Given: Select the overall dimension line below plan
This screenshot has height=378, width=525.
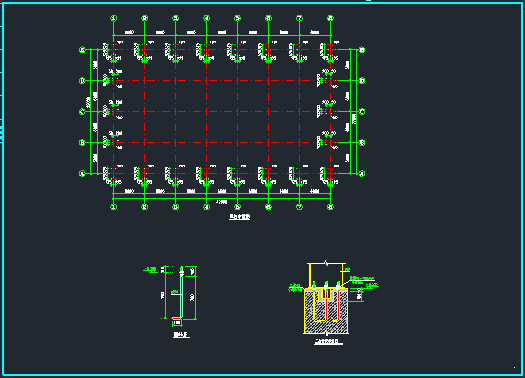Looking at the screenshot, I should point(222,199).
